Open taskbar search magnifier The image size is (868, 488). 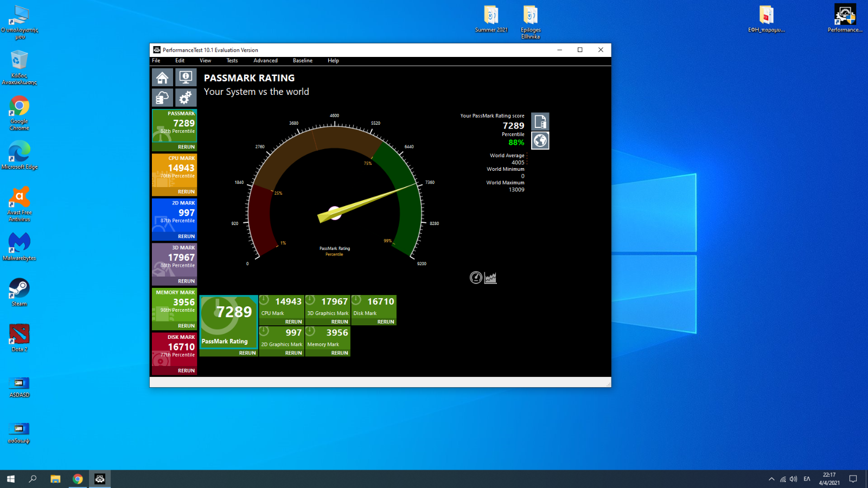(33, 479)
